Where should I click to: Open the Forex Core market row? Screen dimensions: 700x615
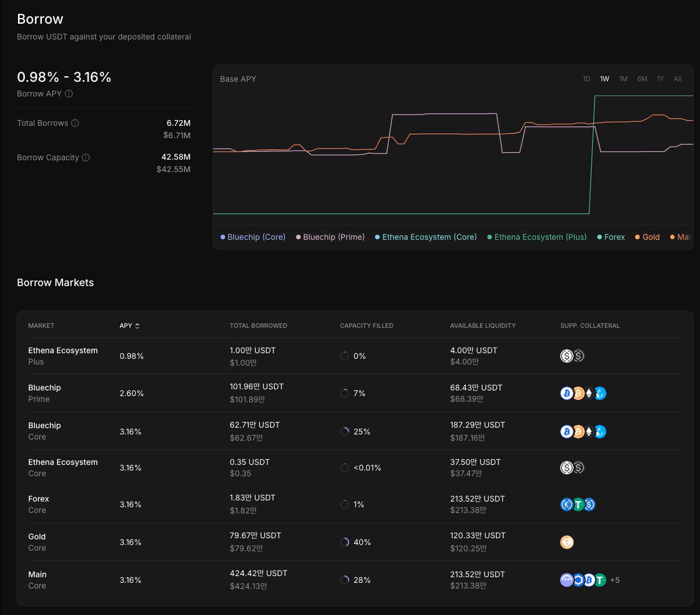355,504
